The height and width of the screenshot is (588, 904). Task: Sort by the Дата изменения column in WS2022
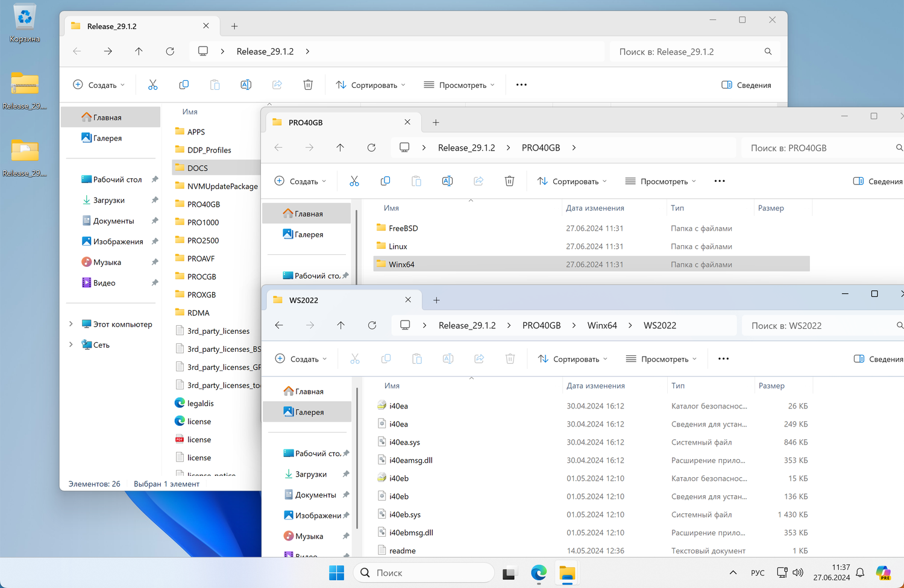click(595, 386)
